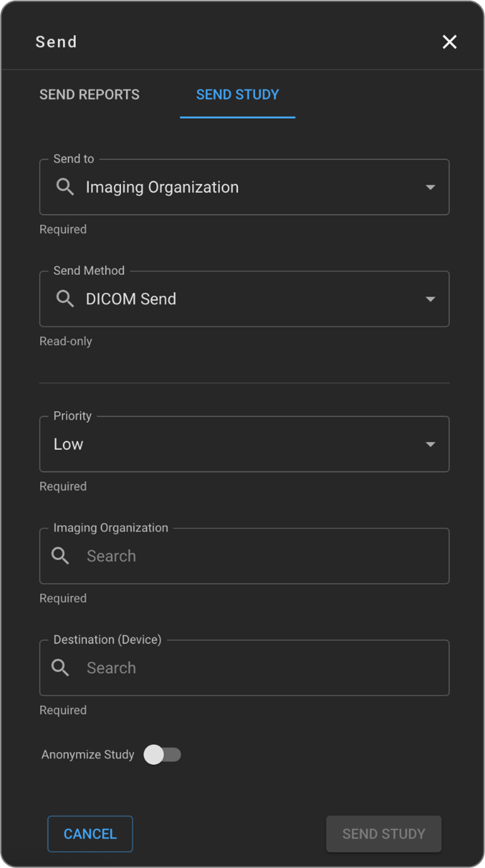
Task: Click the DICOM Send value text
Action: [x=131, y=299]
